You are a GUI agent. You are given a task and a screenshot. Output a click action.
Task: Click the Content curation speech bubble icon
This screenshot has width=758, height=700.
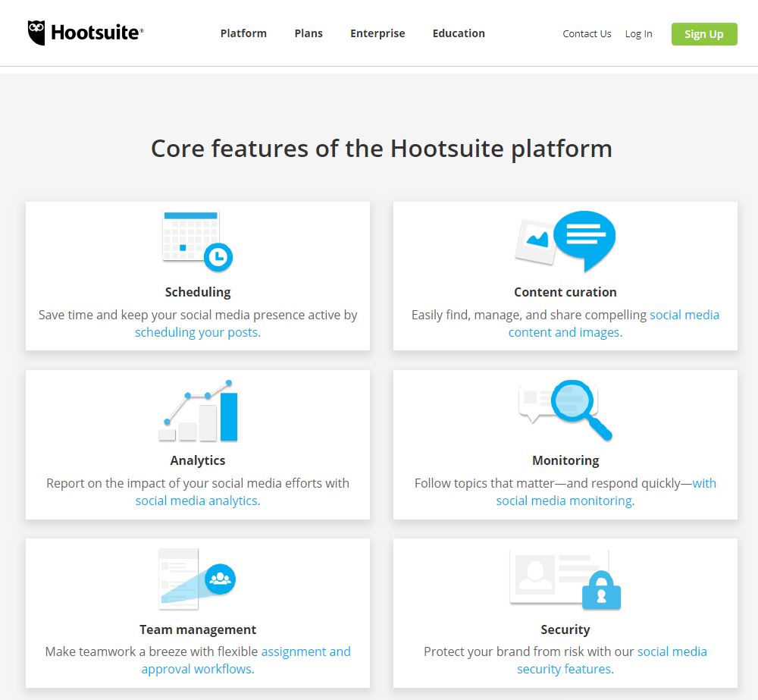[584, 241]
